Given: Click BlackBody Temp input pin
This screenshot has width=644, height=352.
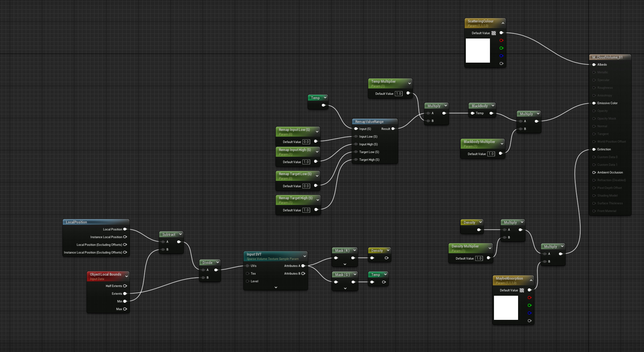Looking at the screenshot, I should [473, 113].
